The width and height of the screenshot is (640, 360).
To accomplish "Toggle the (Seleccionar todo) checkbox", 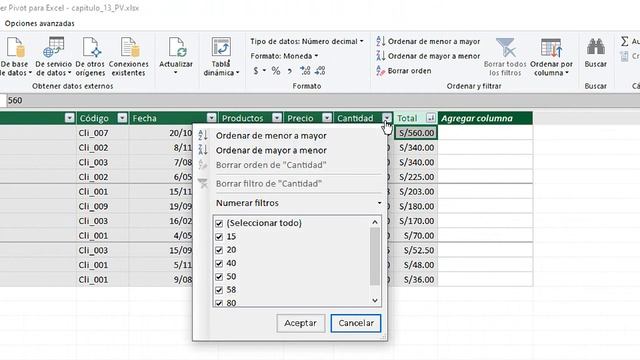I will 219,223.
